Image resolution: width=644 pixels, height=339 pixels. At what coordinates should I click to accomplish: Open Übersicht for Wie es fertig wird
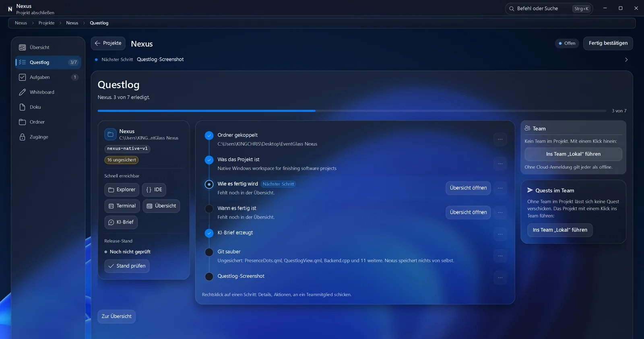pyautogui.click(x=468, y=188)
